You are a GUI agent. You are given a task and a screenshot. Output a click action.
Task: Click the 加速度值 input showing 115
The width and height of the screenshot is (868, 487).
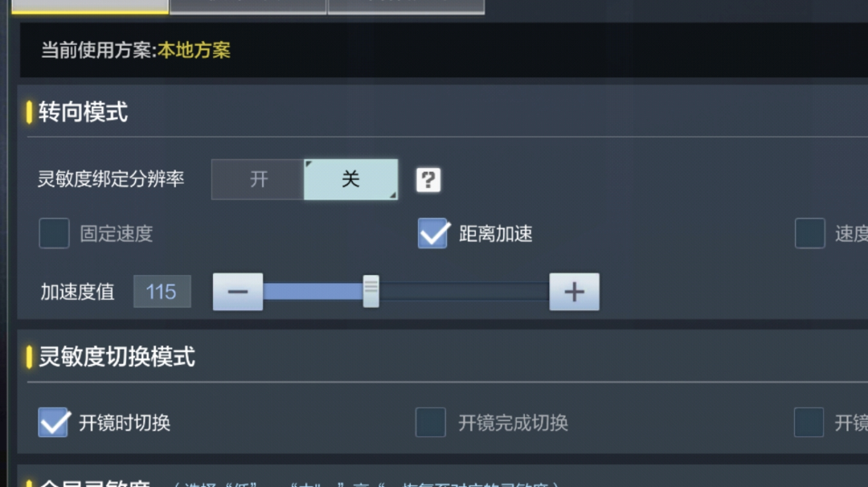[x=162, y=292]
